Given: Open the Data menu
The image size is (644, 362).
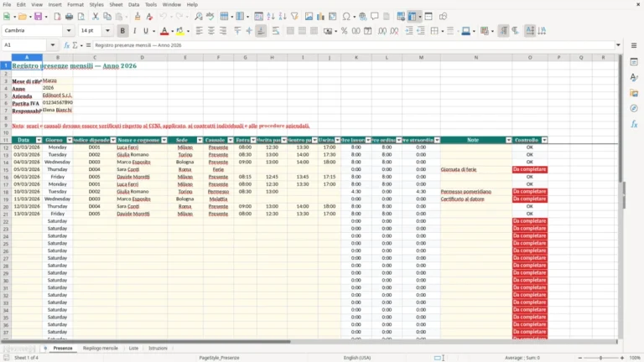Looking at the screenshot, I should [x=133, y=4].
